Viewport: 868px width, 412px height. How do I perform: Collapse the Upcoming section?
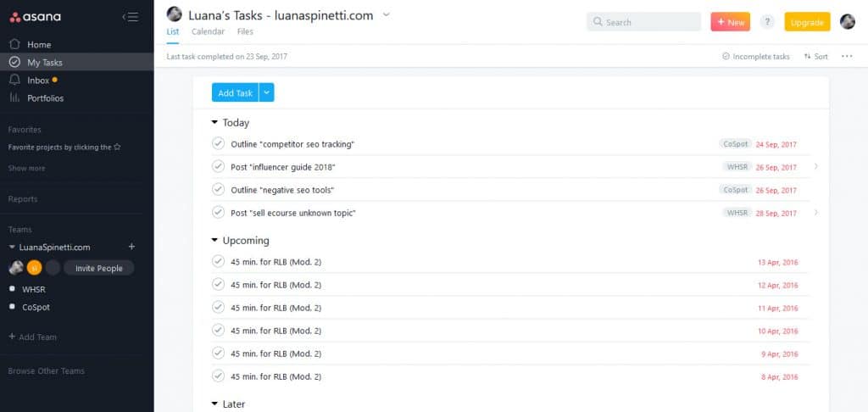coord(214,241)
